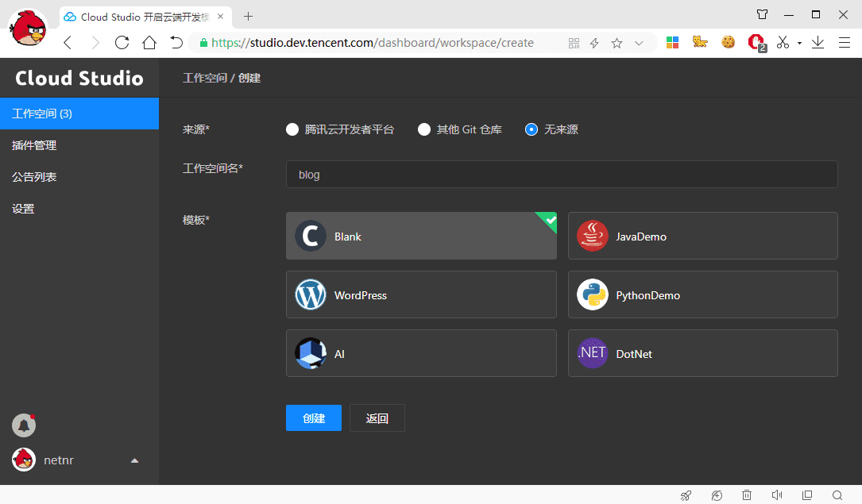This screenshot has height=504, width=862.
Task: Select the DotNet template icon
Action: 593,354
